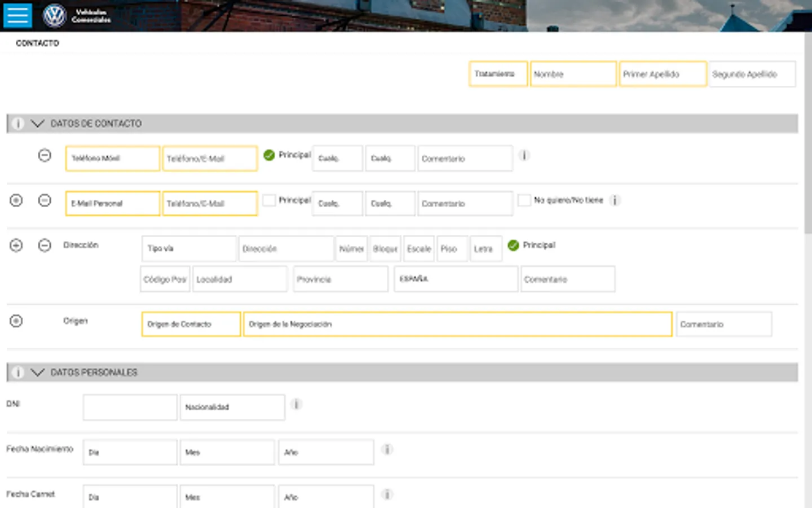
Task: Open the Origen de Contacto dropdown
Action: 191,325
